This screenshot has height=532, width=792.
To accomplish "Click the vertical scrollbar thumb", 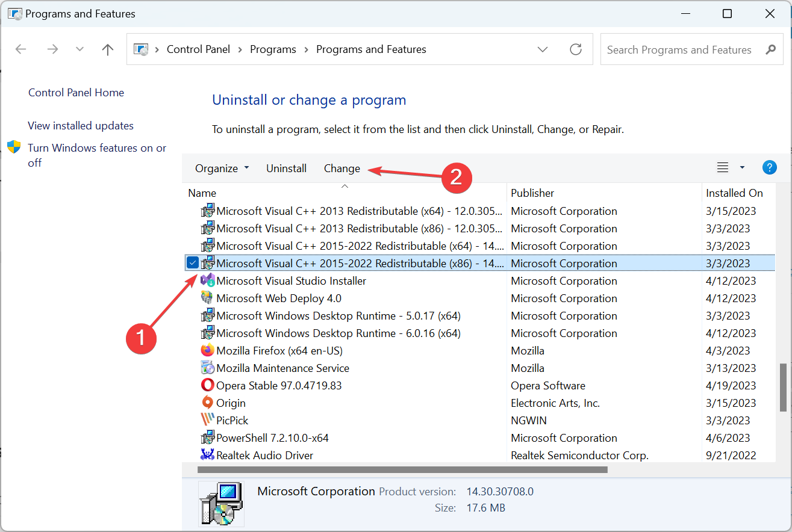I will pos(783,387).
